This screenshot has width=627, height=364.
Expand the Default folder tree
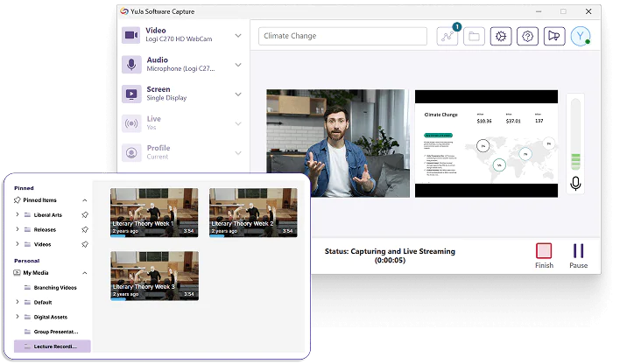pyautogui.click(x=18, y=302)
